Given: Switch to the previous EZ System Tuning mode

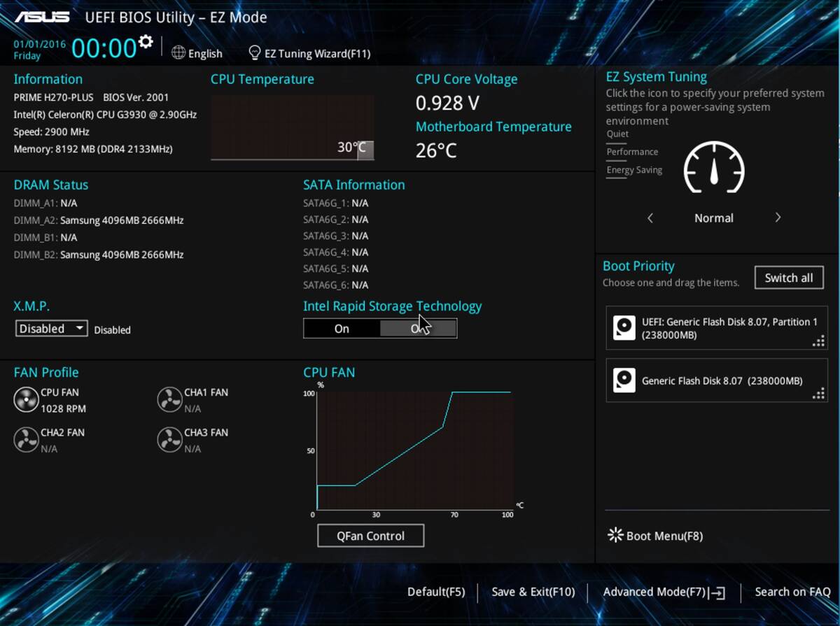Looking at the screenshot, I should [x=650, y=218].
